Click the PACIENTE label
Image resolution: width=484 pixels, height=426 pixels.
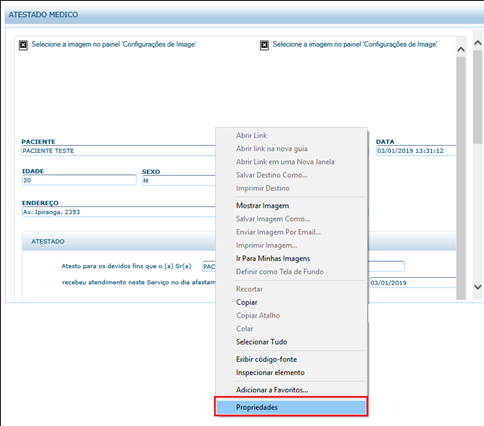coord(38,142)
